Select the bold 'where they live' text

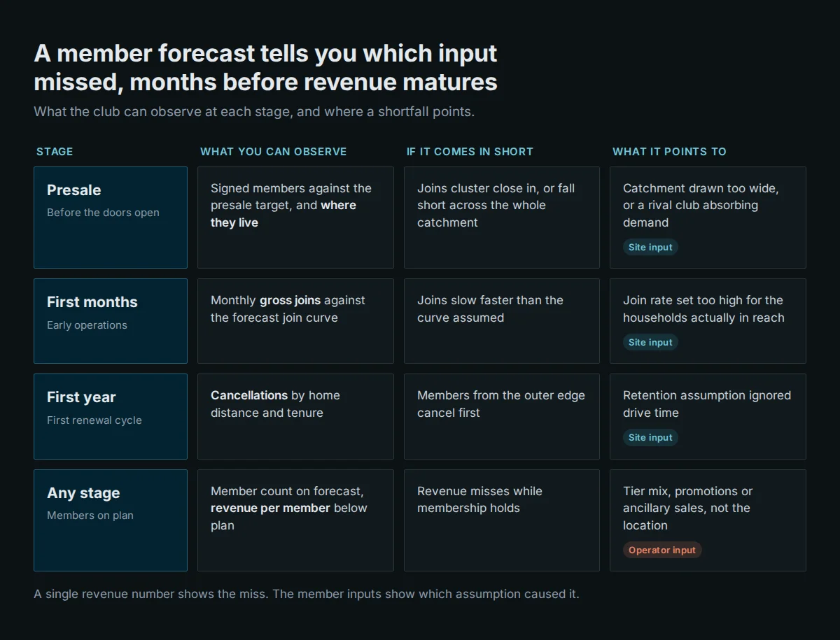[x=283, y=214]
